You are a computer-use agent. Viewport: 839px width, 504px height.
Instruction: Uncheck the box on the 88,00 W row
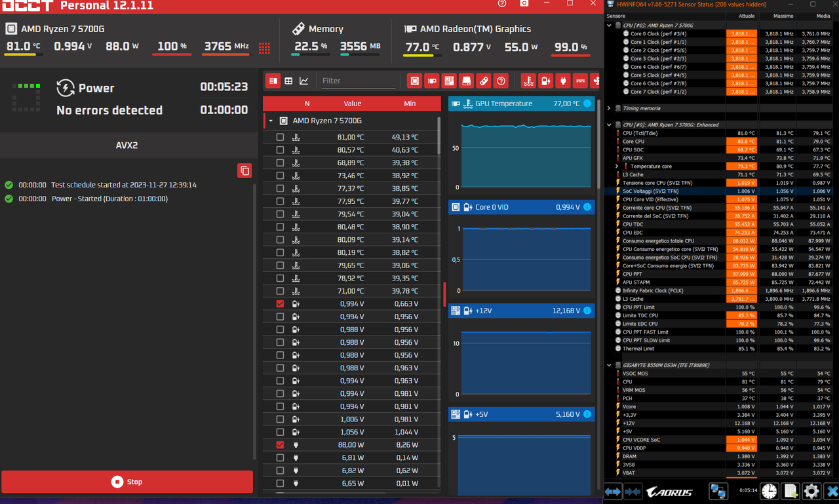pyautogui.click(x=281, y=445)
